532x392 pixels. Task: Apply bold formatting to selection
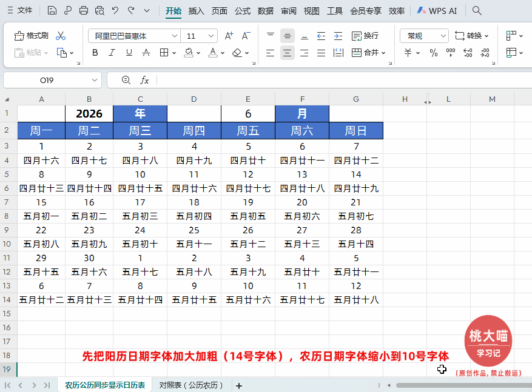pos(95,53)
